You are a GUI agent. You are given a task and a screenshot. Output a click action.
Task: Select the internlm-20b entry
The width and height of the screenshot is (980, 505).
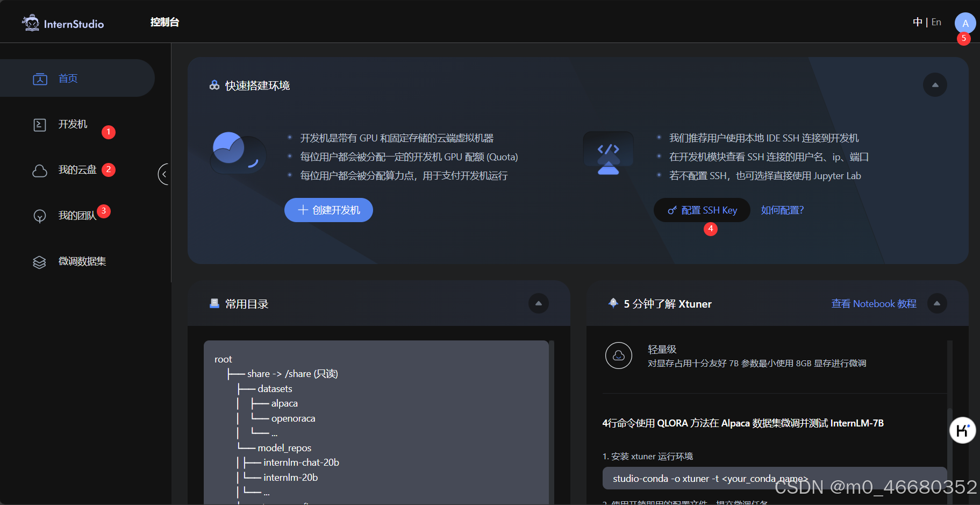click(290, 478)
